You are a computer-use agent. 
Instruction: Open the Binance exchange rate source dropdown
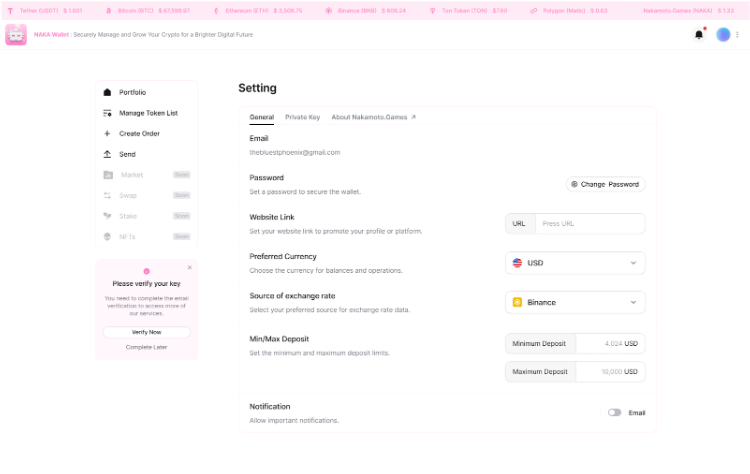(x=575, y=302)
